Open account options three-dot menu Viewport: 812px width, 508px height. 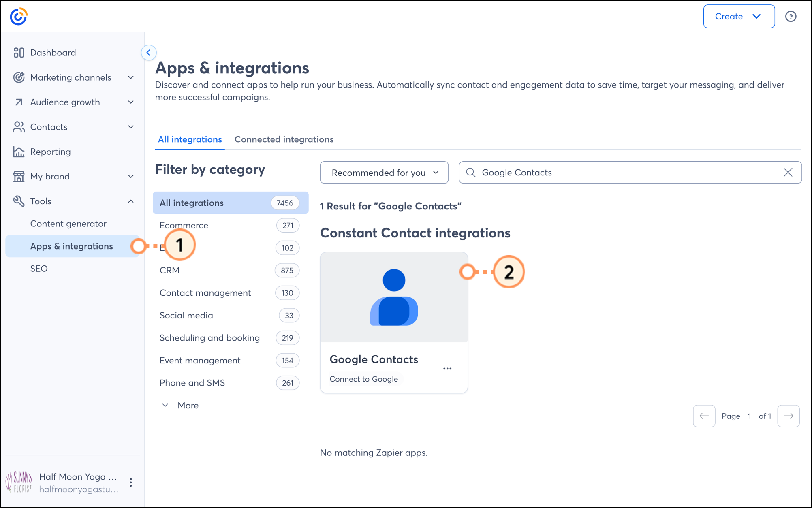(x=130, y=482)
